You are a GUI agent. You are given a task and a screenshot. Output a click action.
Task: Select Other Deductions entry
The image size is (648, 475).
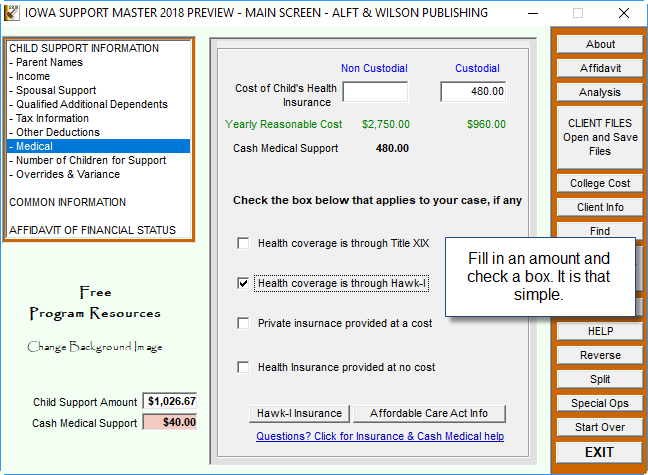(98, 132)
